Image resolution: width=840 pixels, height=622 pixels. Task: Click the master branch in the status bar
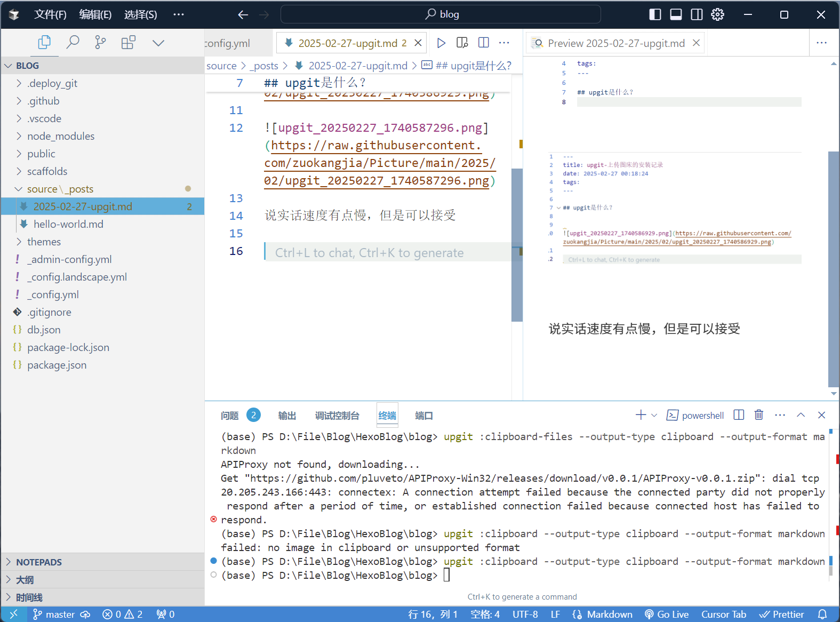(x=53, y=614)
